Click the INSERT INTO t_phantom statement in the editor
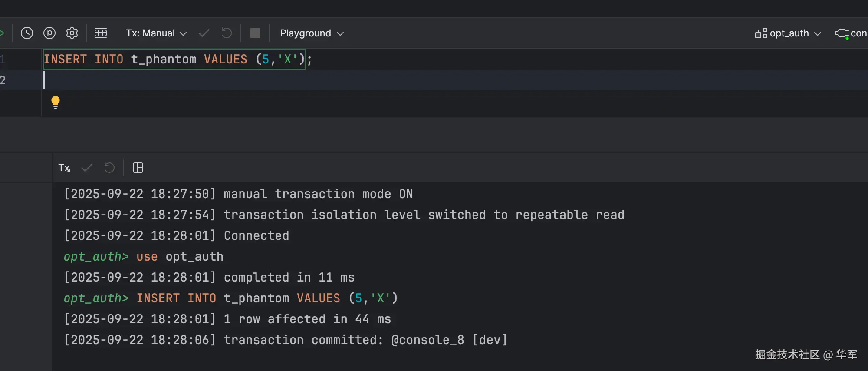This screenshot has height=371, width=868. click(x=174, y=59)
